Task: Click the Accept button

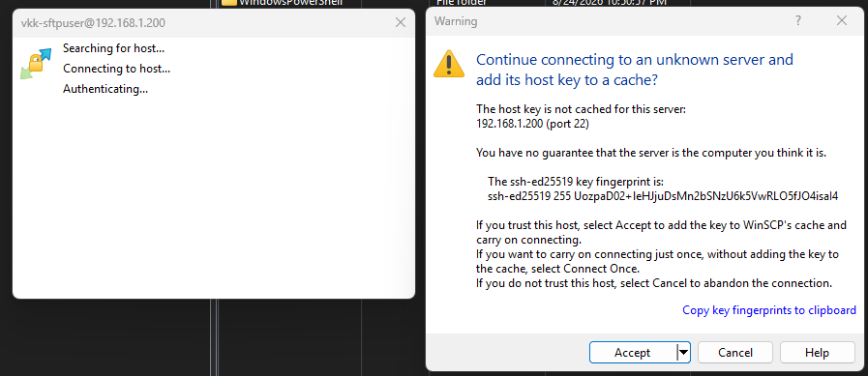Action: click(x=633, y=352)
